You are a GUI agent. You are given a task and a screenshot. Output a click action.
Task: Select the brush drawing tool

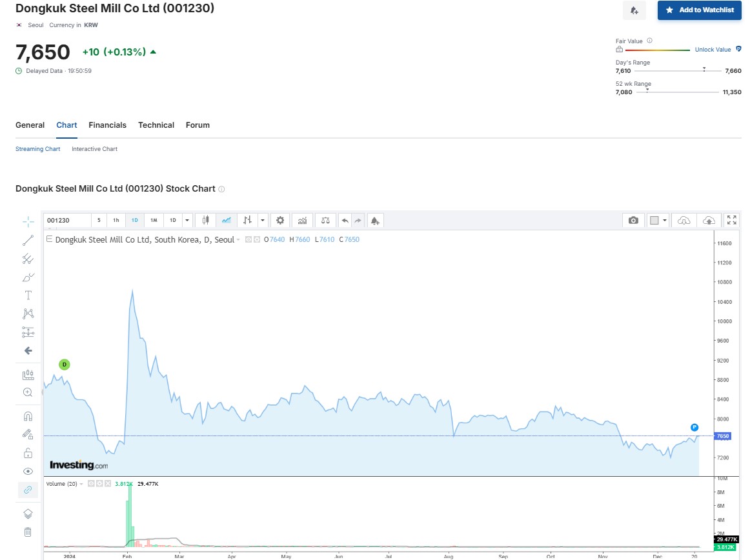[x=28, y=277]
